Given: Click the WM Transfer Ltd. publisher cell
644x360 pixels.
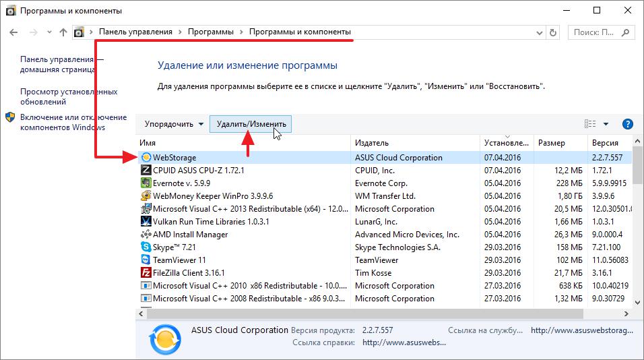Looking at the screenshot, I should pyautogui.click(x=385, y=196).
